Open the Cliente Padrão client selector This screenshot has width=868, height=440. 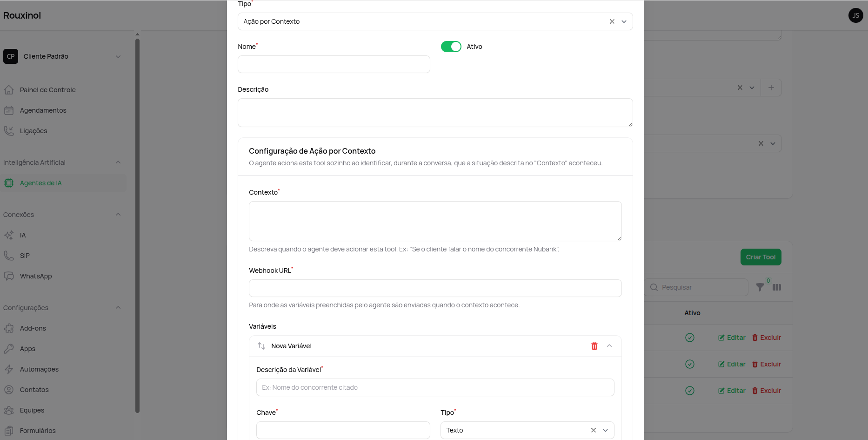point(63,56)
